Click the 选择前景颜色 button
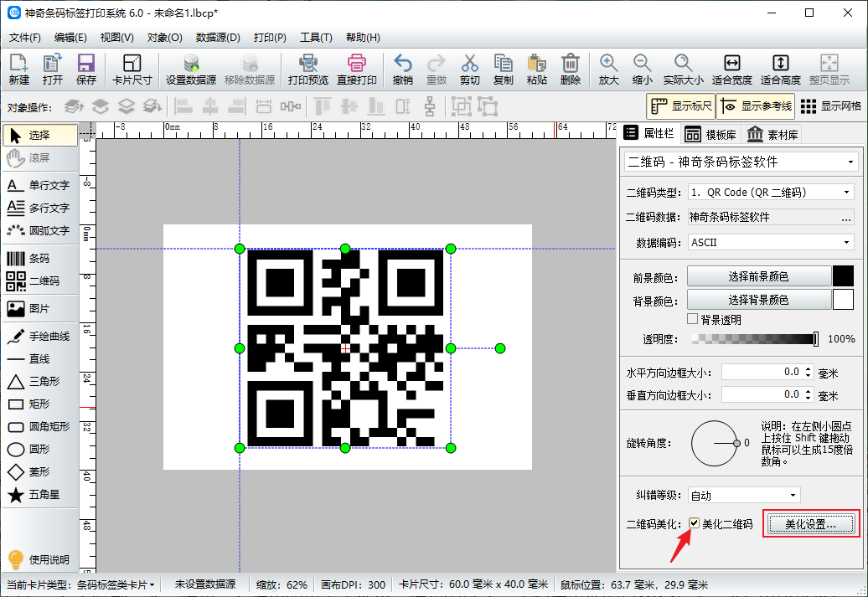This screenshot has height=597, width=868. (758, 276)
